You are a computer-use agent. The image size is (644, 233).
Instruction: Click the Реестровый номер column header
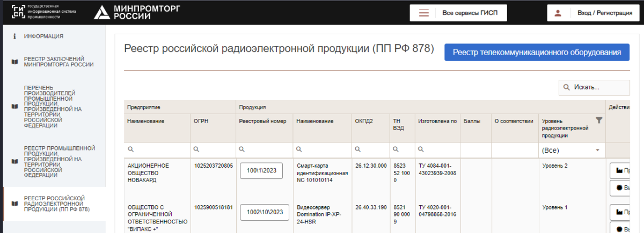259,121
